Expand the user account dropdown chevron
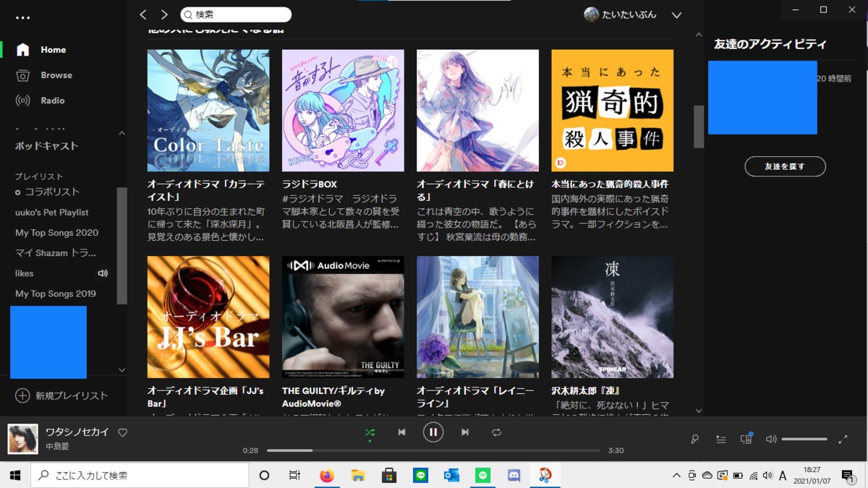868x488 pixels. click(677, 15)
